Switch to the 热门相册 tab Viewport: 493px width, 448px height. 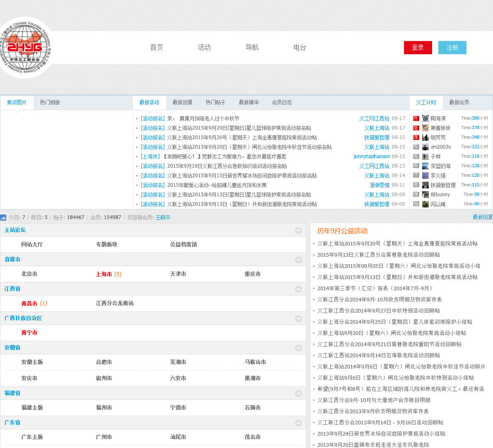click(x=50, y=102)
